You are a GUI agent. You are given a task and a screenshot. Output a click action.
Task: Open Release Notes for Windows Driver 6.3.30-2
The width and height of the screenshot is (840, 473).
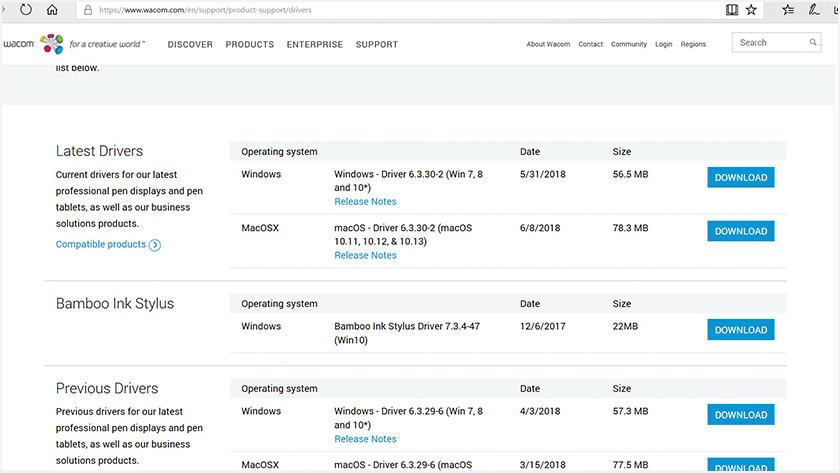pyautogui.click(x=365, y=202)
